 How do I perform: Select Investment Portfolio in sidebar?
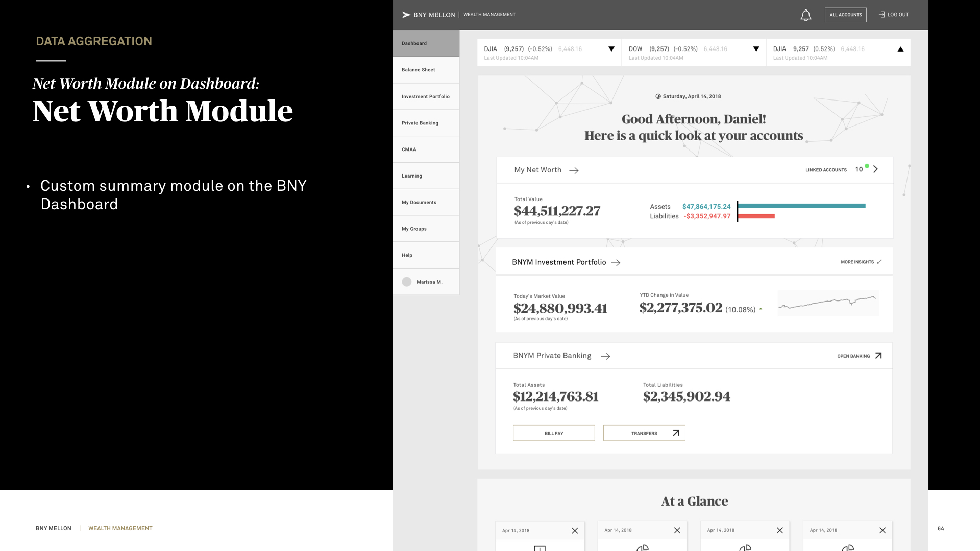click(426, 96)
